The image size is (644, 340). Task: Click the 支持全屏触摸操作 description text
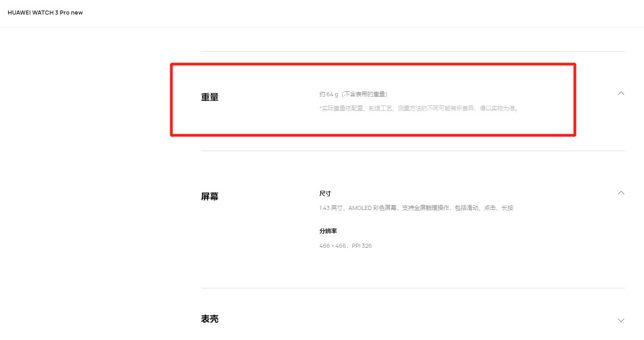426,208
